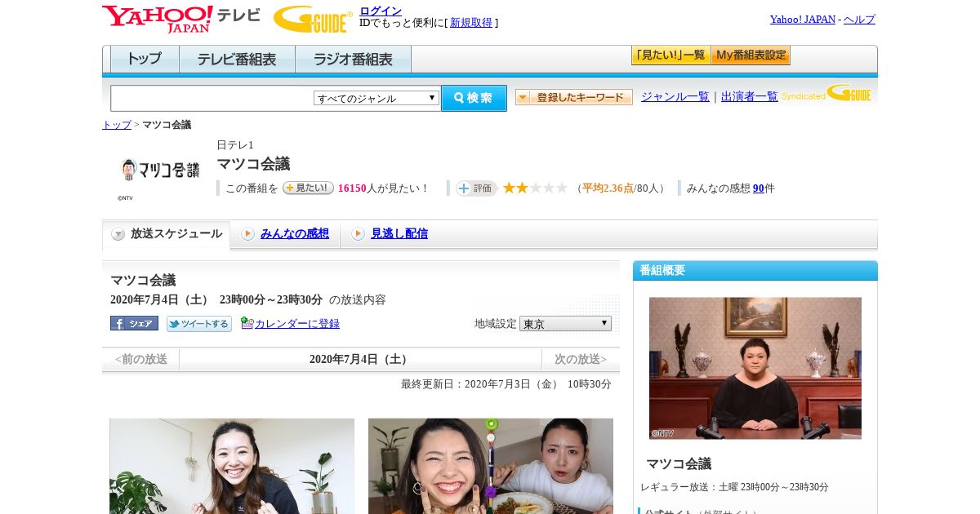Click the star rating display
The height and width of the screenshot is (514, 980).
(x=535, y=188)
